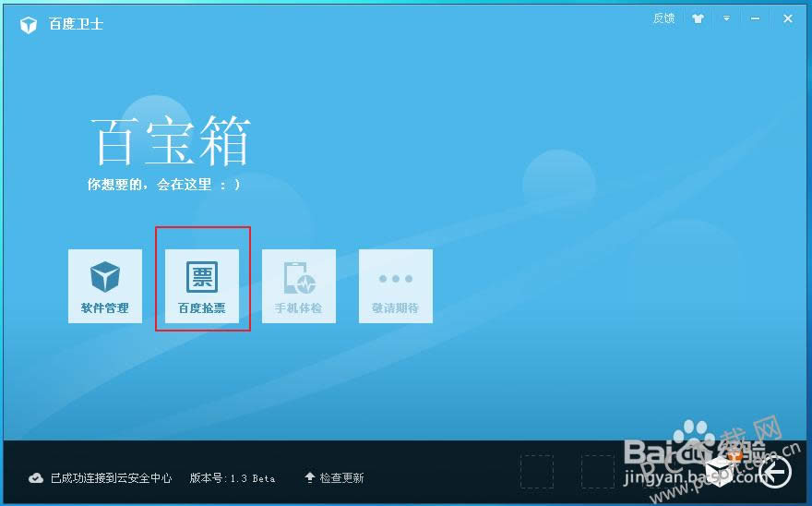Viewport: 812px width, 506px height.
Task: Click the 版本号 1.3 Beta version text
Action: pyautogui.click(x=233, y=477)
